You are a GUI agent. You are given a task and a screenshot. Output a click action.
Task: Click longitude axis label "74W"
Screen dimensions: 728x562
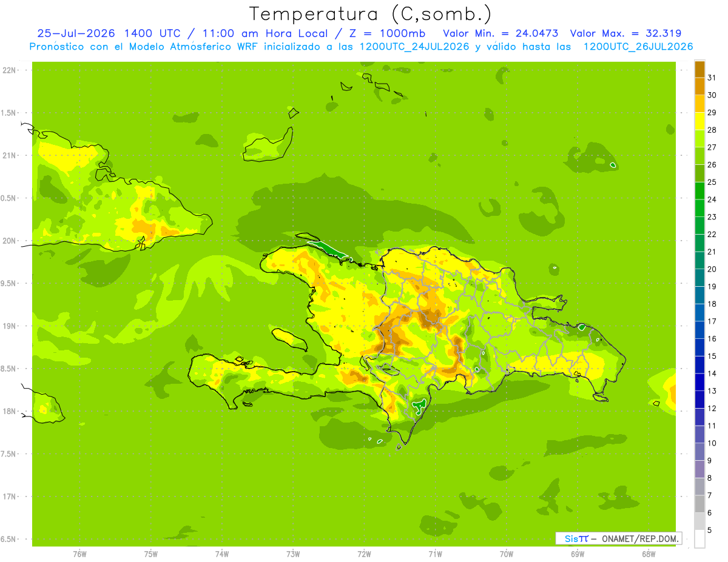click(x=222, y=554)
